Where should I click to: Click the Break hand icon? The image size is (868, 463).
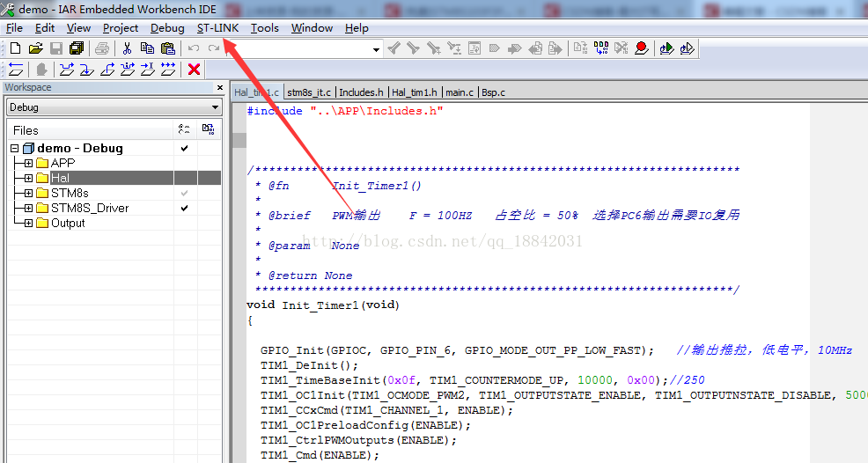tap(41, 70)
